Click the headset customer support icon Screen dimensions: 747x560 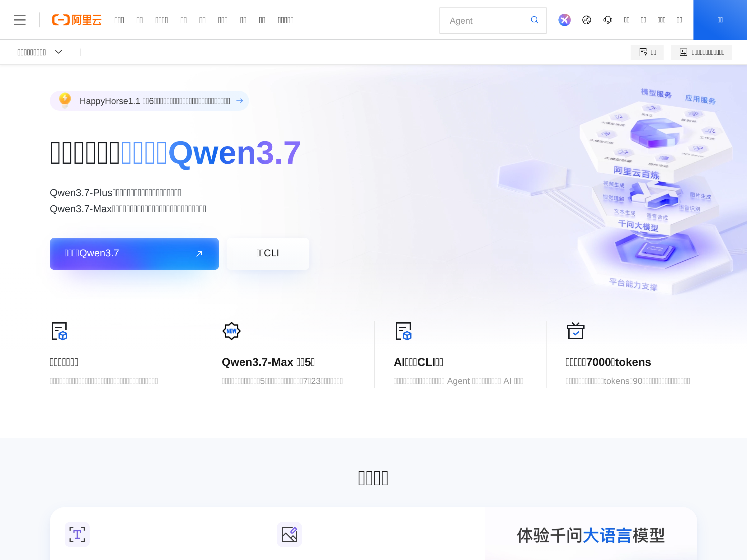coord(608,20)
